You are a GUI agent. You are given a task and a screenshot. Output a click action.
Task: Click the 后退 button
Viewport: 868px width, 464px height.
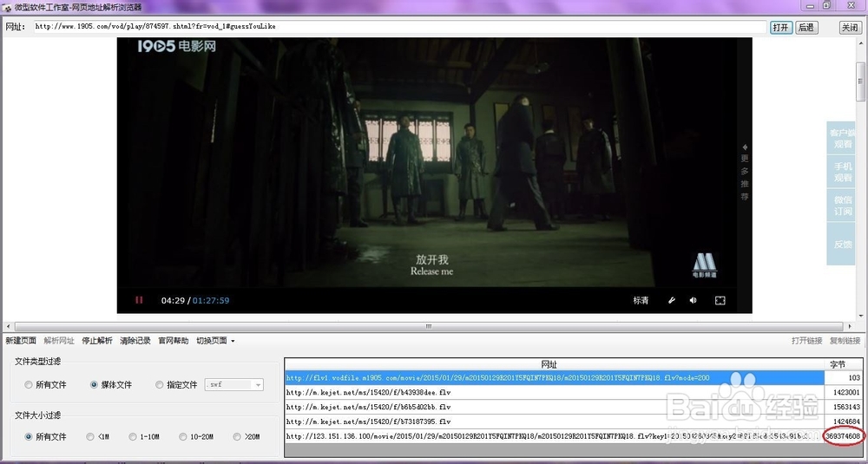pyautogui.click(x=806, y=28)
